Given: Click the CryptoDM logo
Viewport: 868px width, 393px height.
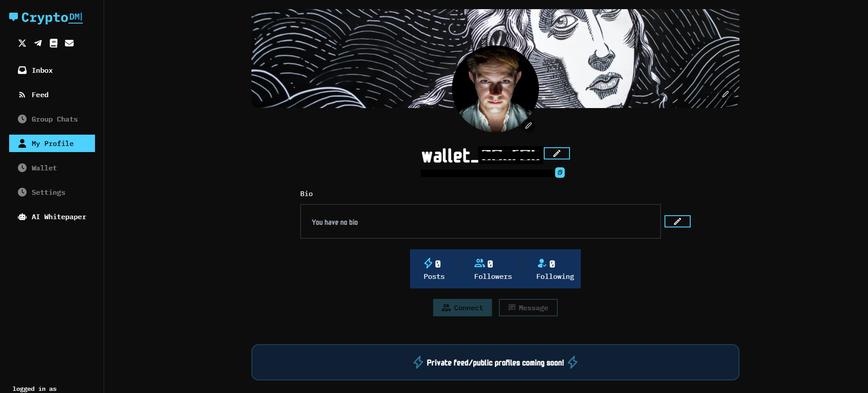Looking at the screenshot, I should pyautogui.click(x=46, y=17).
